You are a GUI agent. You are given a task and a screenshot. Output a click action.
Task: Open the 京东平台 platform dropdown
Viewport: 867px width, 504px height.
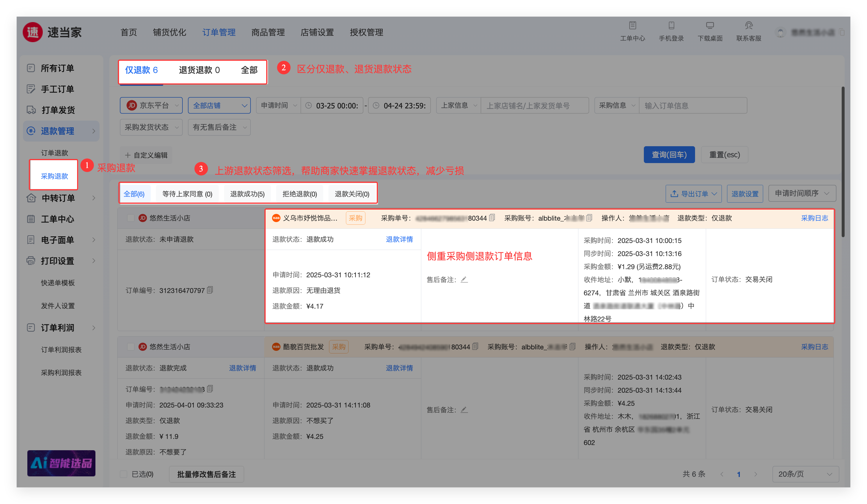click(x=151, y=106)
